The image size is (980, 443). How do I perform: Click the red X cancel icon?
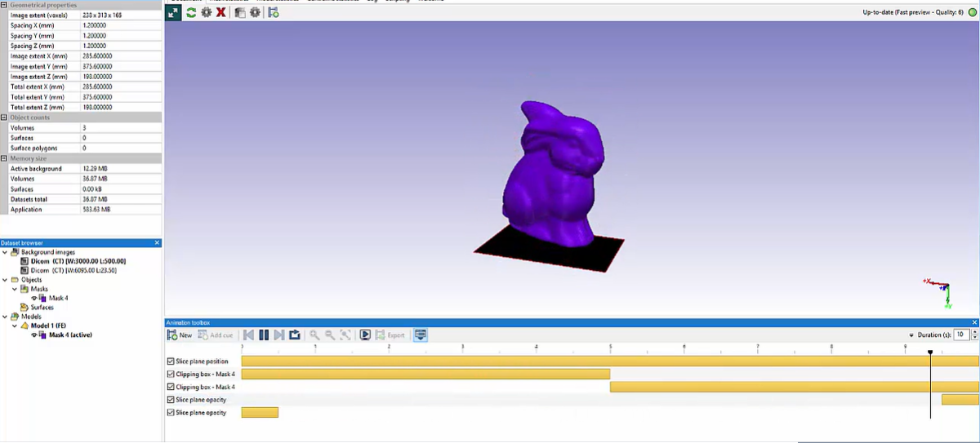pyautogui.click(x=220, y=13)
